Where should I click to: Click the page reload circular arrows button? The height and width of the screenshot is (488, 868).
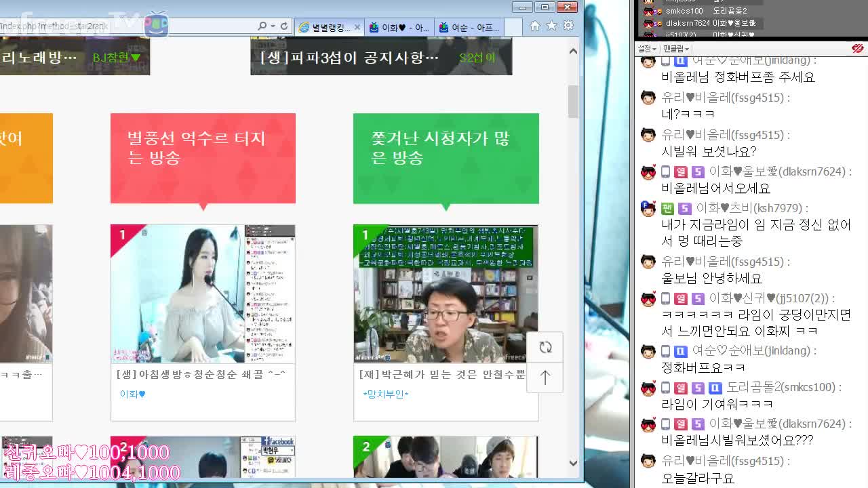(x=545, y=347)
